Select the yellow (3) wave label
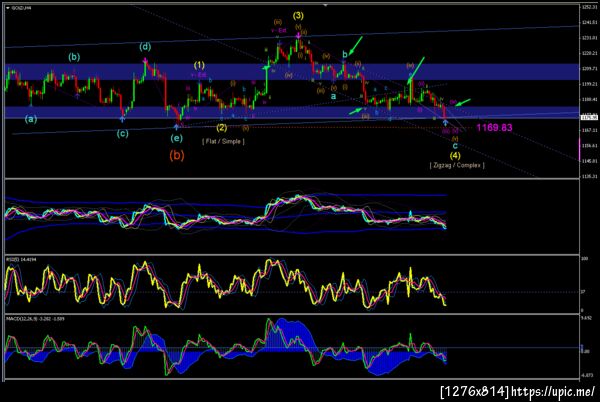The image size is (600, 402). pyautogui.click(x=298, y=16)
